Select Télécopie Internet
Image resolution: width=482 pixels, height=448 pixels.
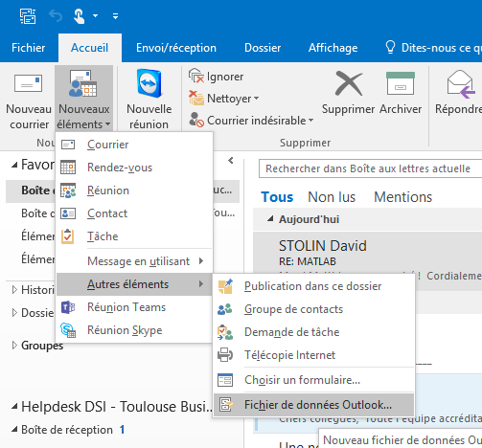coord(314,355)
